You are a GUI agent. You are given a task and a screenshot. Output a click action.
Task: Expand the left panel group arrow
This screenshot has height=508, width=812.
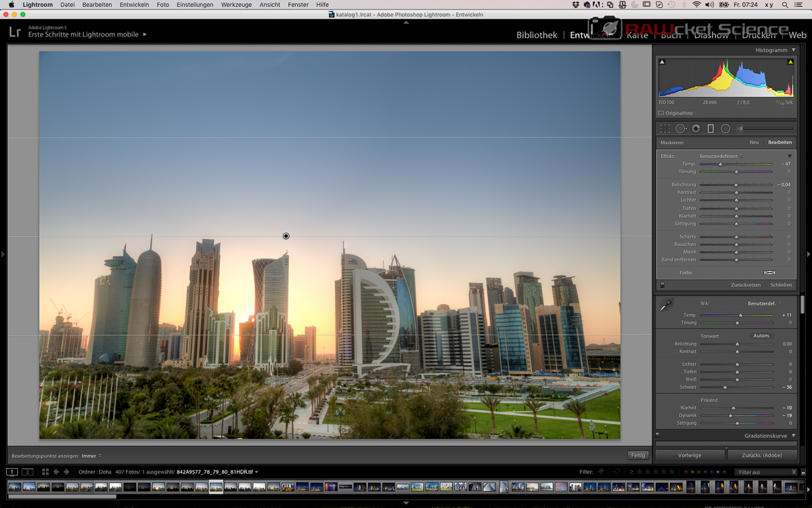pyautogui.click(x=3, y=255)
